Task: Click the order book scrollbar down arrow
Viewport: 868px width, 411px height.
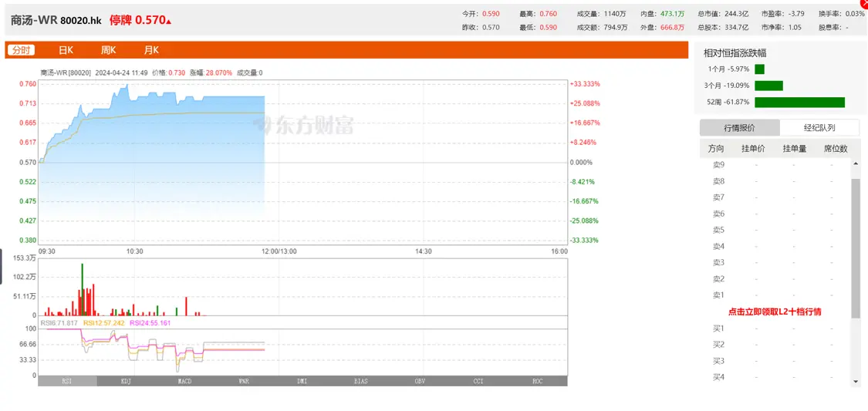Action: tap(856, 381)
